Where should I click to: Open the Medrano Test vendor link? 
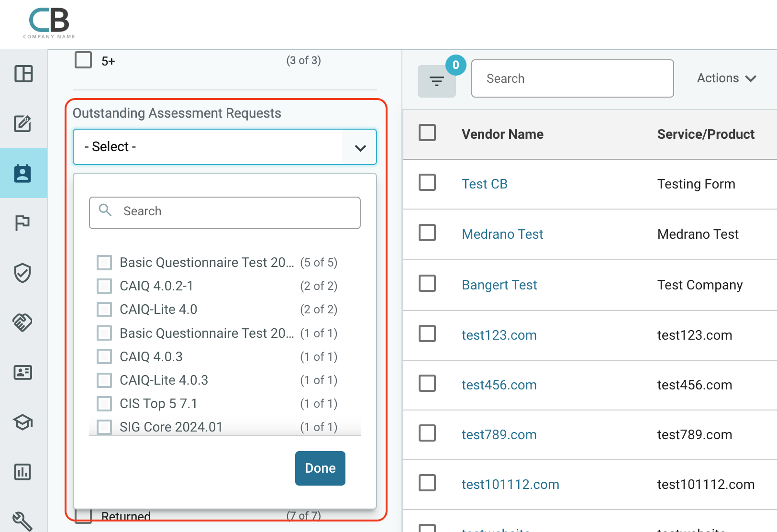502,234
